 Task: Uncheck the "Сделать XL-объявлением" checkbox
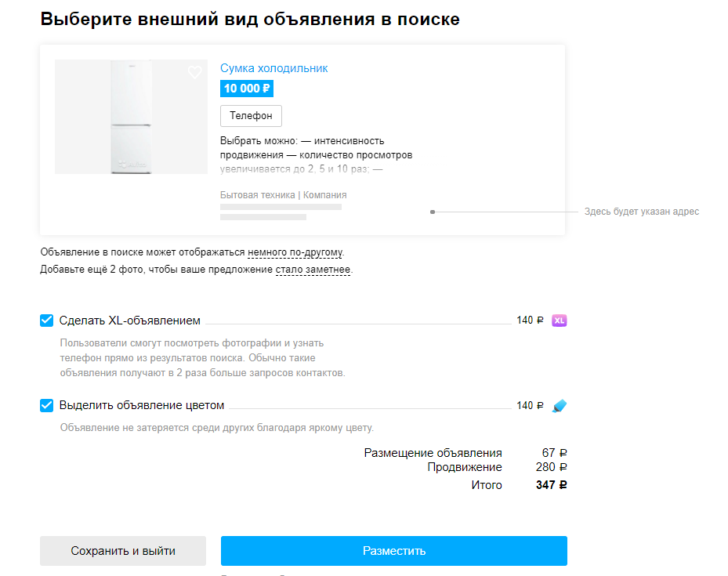coord(47,321)
